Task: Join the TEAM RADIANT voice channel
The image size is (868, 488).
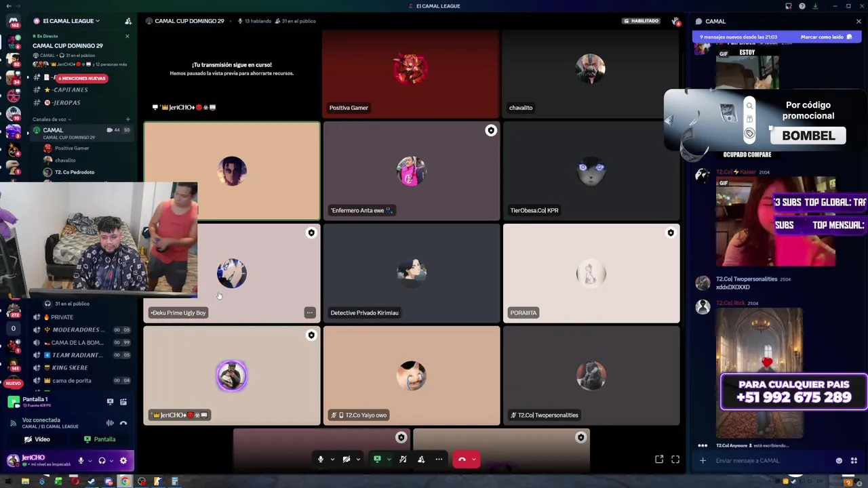Action: (x=81, y=355)
